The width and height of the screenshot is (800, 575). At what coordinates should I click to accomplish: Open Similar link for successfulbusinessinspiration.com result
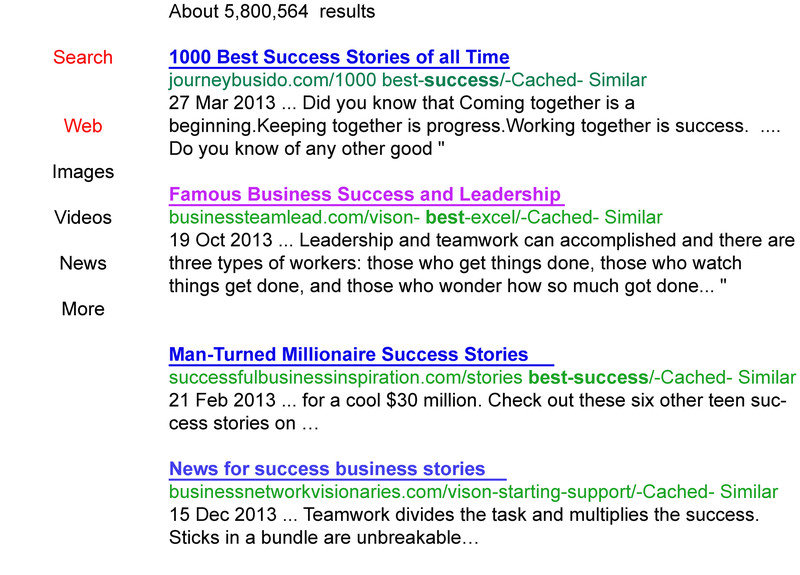coord(767,378)
